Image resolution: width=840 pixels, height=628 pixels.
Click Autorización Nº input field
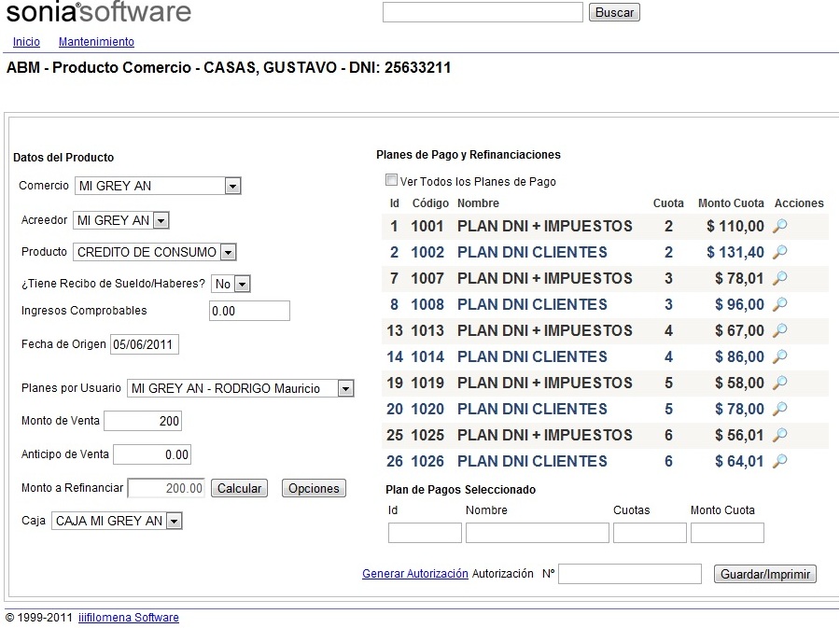click(x=630, y=574)
